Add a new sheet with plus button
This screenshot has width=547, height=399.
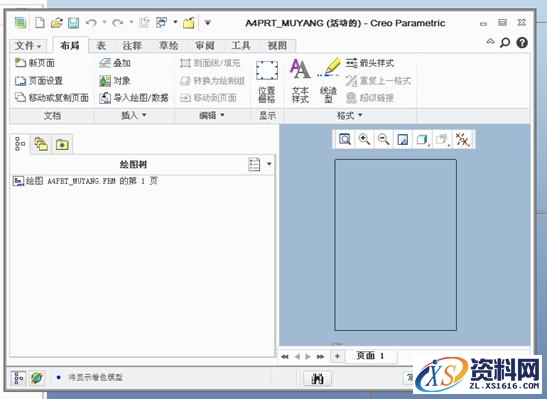[x=337, y=356]
